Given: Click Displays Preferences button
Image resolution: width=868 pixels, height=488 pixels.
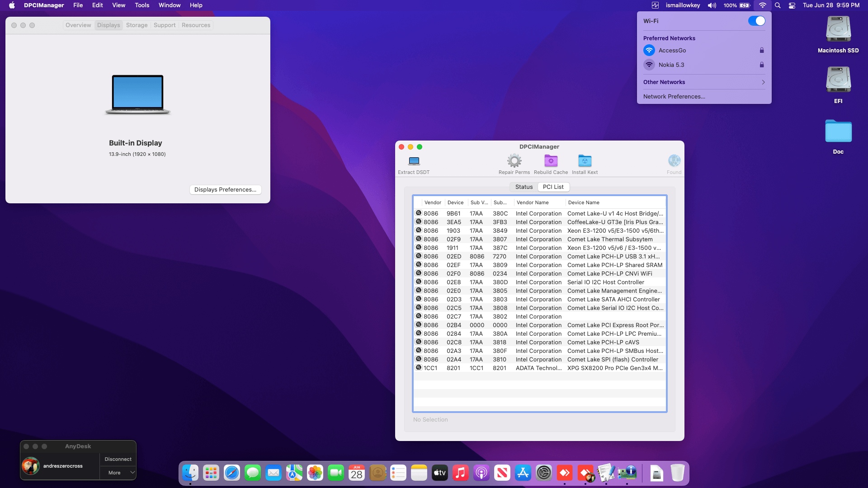Looking at the screenshot, I should pos(225,190).
